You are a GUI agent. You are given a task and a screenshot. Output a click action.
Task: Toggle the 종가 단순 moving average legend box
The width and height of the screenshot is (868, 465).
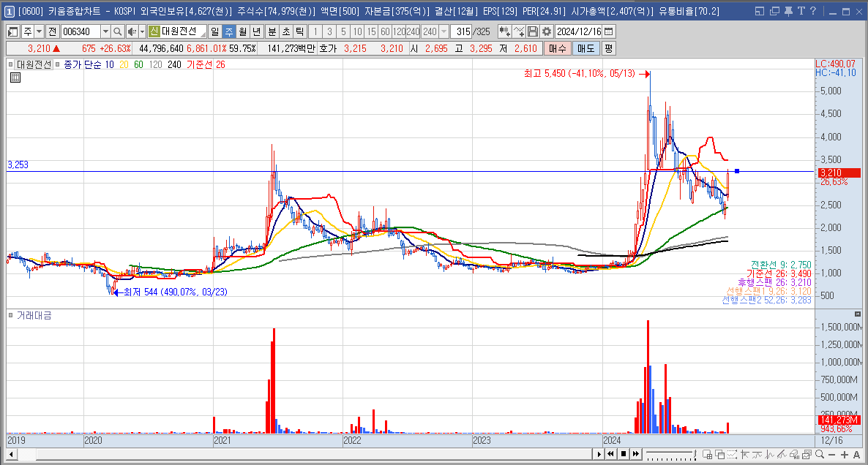(58, 64)
